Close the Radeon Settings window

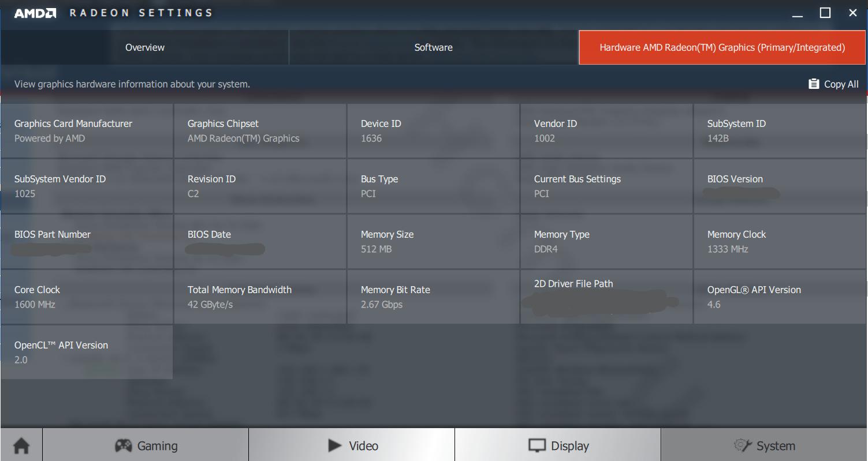pyautogui.click(x=853, y=13)
